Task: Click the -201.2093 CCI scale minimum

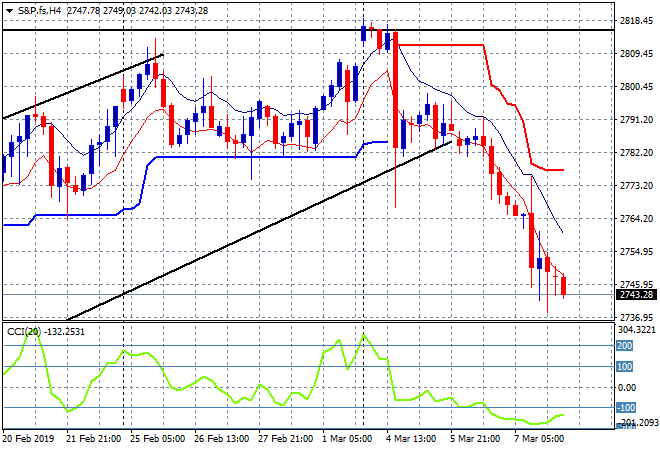Action: [x=638, y=423]
